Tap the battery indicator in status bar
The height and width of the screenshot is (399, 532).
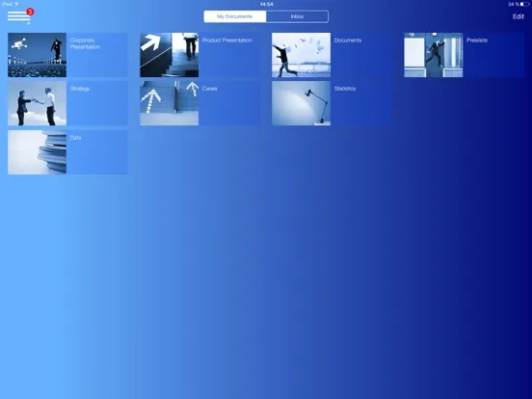coord(524,4)
